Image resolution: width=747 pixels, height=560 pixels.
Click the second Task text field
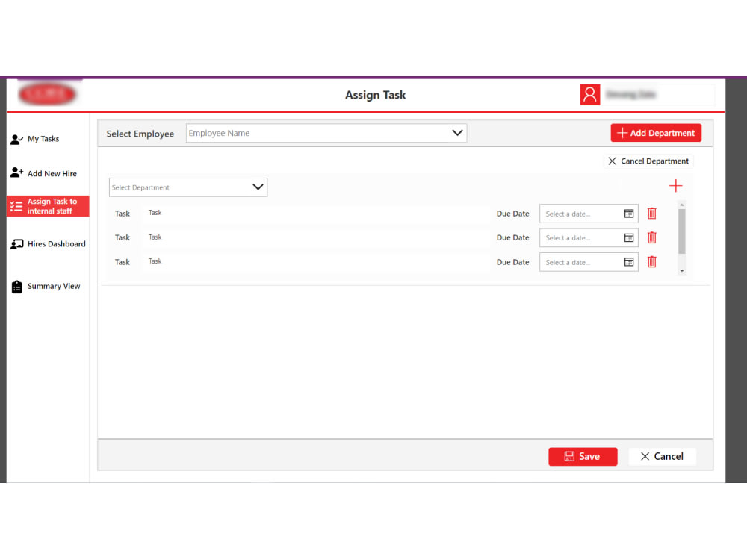tap(315, 237)
